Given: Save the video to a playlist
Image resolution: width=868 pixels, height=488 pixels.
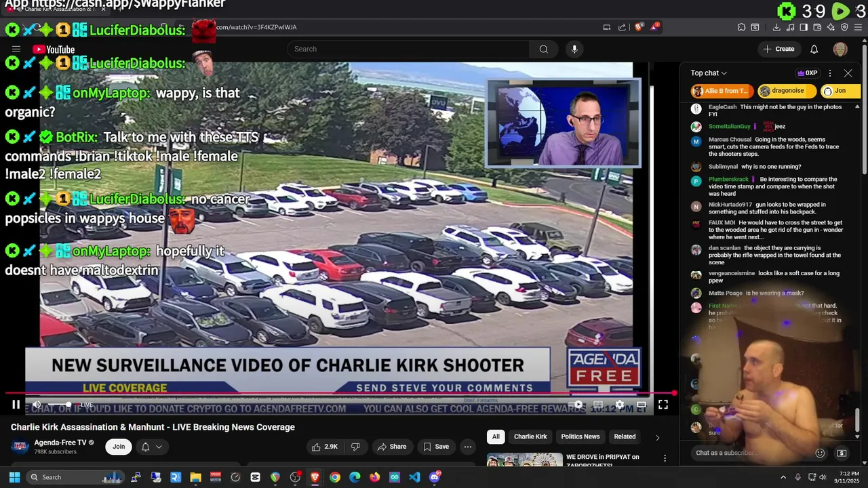Looking at the screenshot, I should (436, 447).
